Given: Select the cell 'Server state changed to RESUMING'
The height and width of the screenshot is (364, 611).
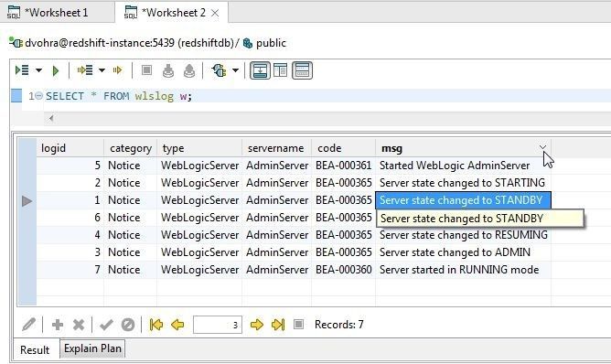Looking at the screenshot, I should tap(464, 235).
